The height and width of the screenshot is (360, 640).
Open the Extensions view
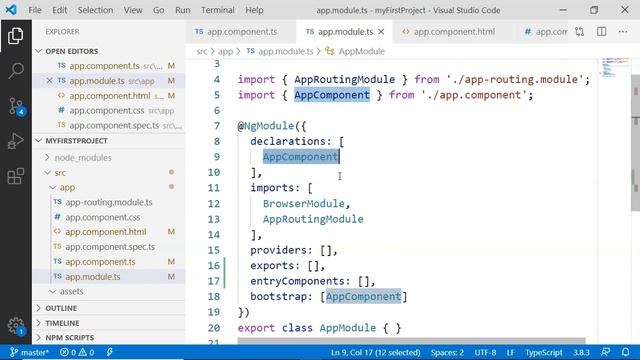tap(16, 176)
